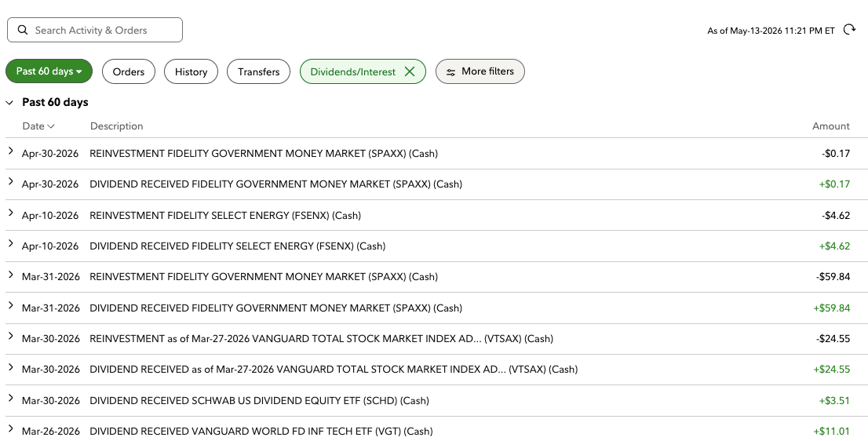
Task: Open More filters button
Action: [x=480, y=71]
